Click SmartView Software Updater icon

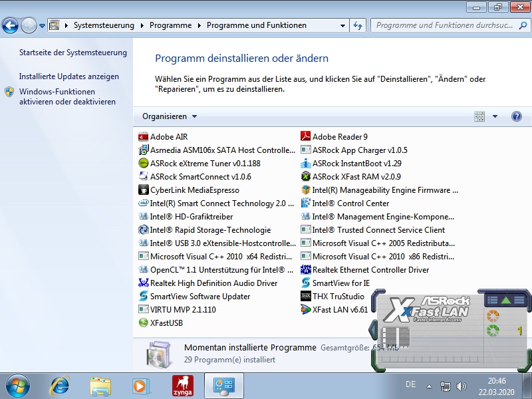tap(143, 296)
